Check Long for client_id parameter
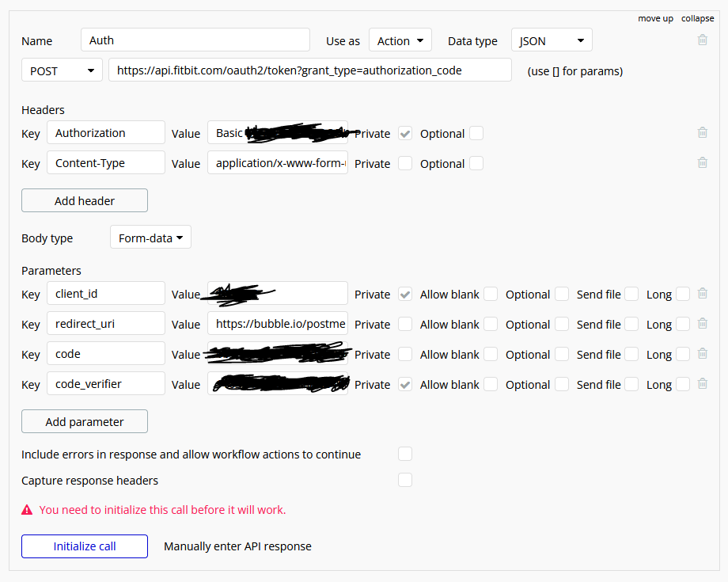The image size is (728, 582). [x=682, y=294]
